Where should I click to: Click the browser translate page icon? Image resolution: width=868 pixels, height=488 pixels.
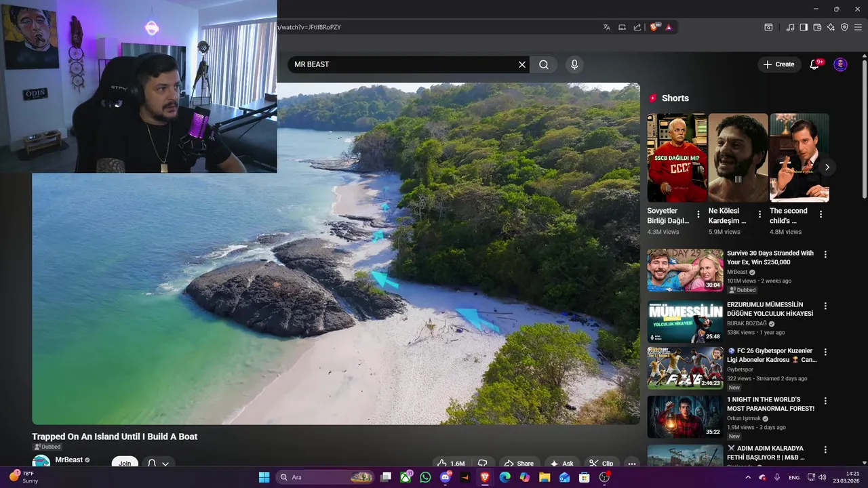coord(606,27)
